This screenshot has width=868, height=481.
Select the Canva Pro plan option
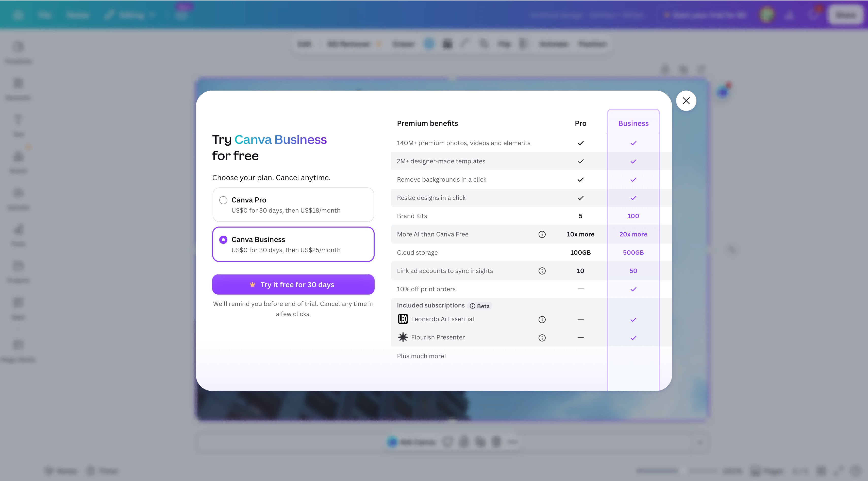pos(293,205)
